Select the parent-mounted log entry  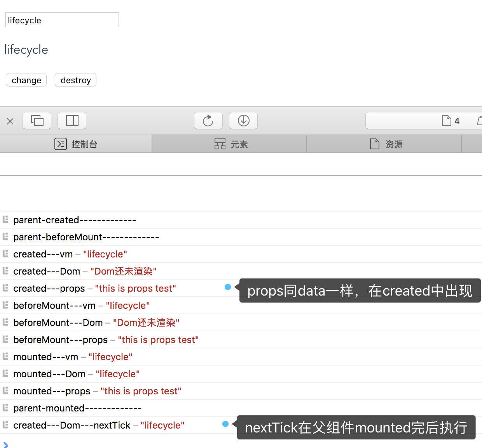pyautogui.click(x=77, y=408)
